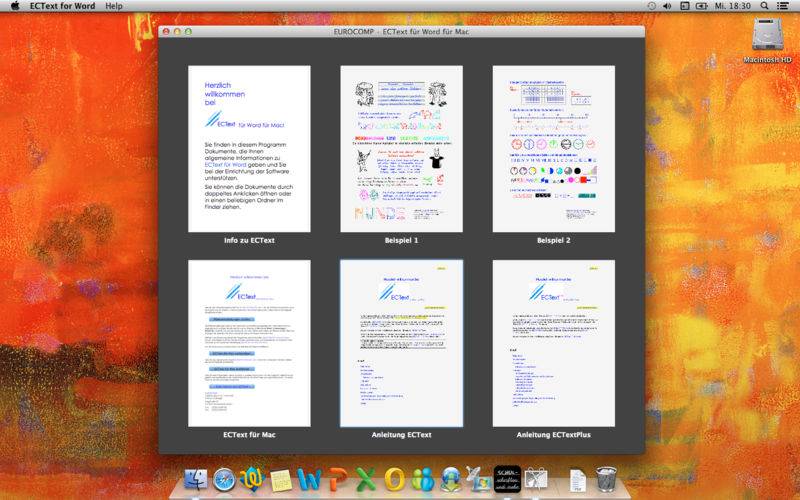
Task: Minimize the ECText für Word window
Action: pyautogui.click(x=177, y=32)
